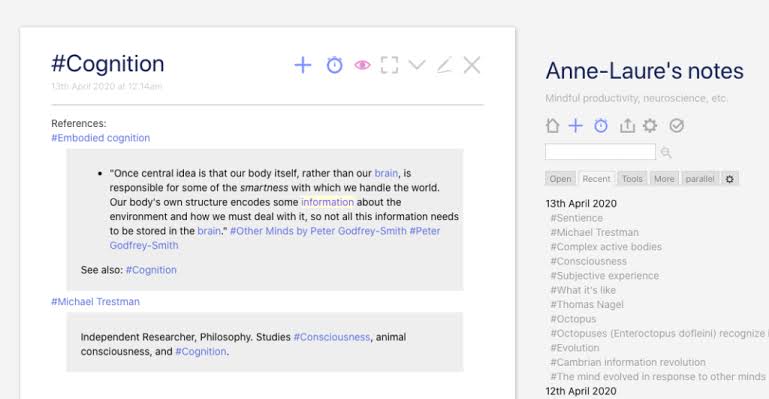Image resolution: width=769 pixels, height=399 pixels.
Task: Open #Other Minds by Peter Godfrey-Smith link
Action: coord(318,231)
